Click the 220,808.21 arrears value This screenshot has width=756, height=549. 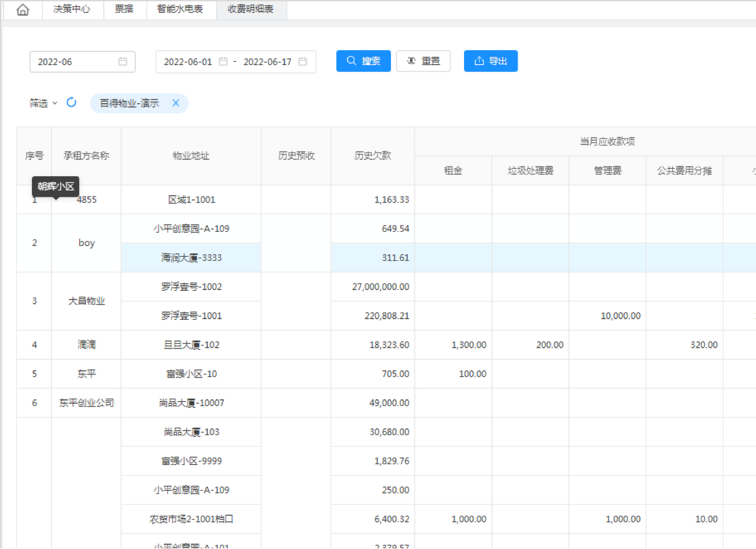[387, 316]
